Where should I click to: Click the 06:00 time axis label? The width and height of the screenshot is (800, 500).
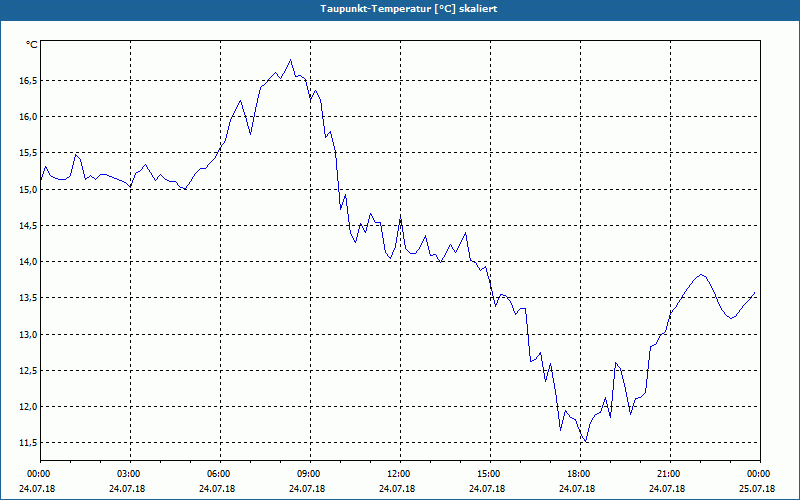click(220, 474)
